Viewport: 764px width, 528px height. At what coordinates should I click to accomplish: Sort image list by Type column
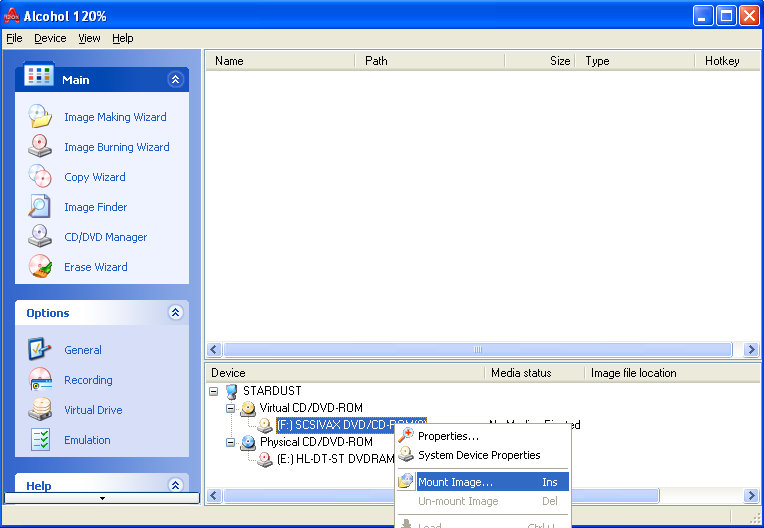click(635, 61)
